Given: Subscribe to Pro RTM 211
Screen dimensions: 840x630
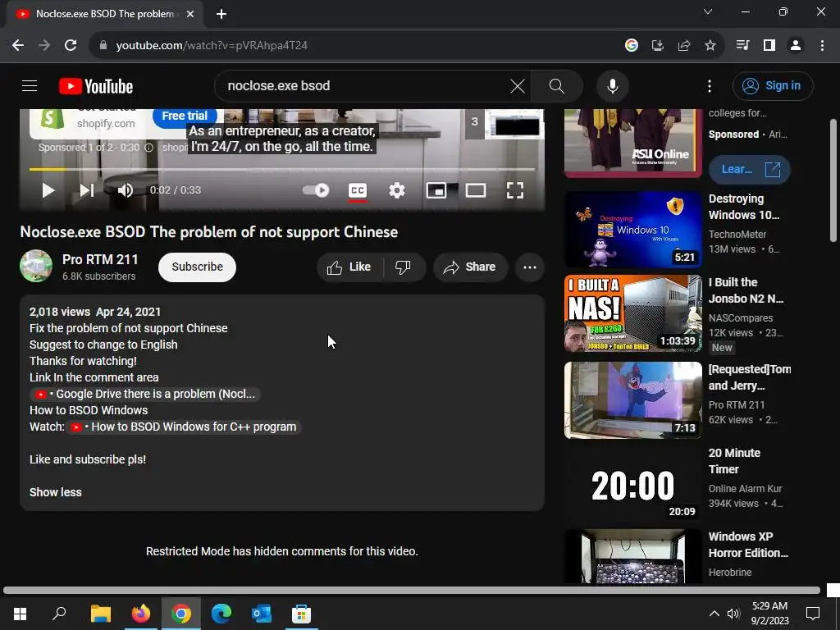Looking at the screenshot, I should (197, 267).
